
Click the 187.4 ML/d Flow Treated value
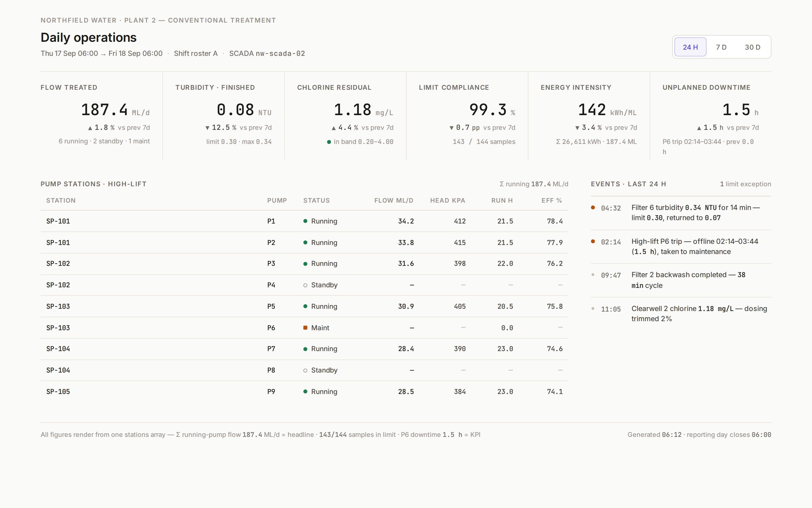click(x=115, y=110)
